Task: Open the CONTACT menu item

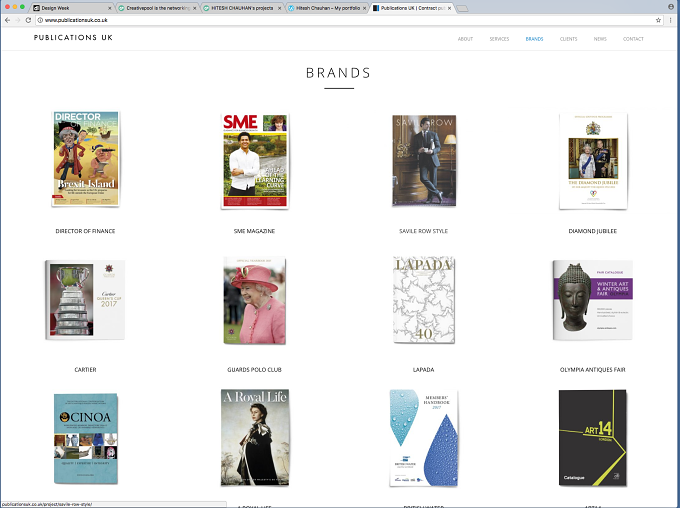Action: tap(633, 39)
